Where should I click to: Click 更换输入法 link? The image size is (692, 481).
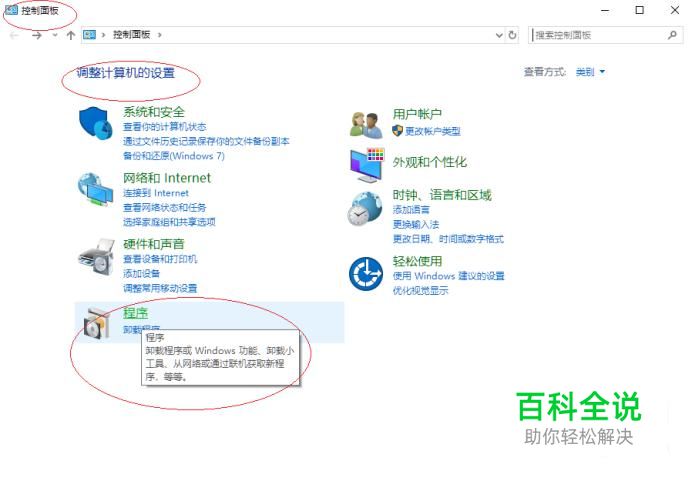416,225
